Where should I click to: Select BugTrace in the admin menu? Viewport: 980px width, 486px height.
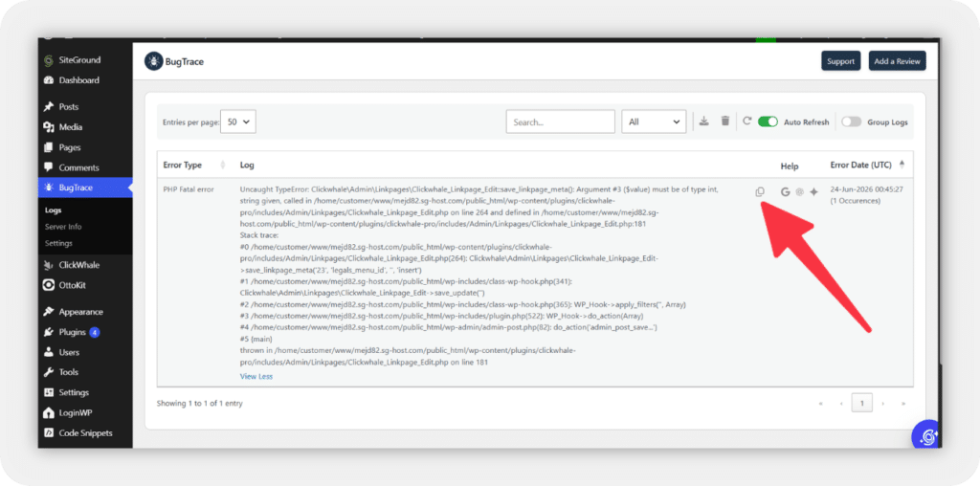85,188
